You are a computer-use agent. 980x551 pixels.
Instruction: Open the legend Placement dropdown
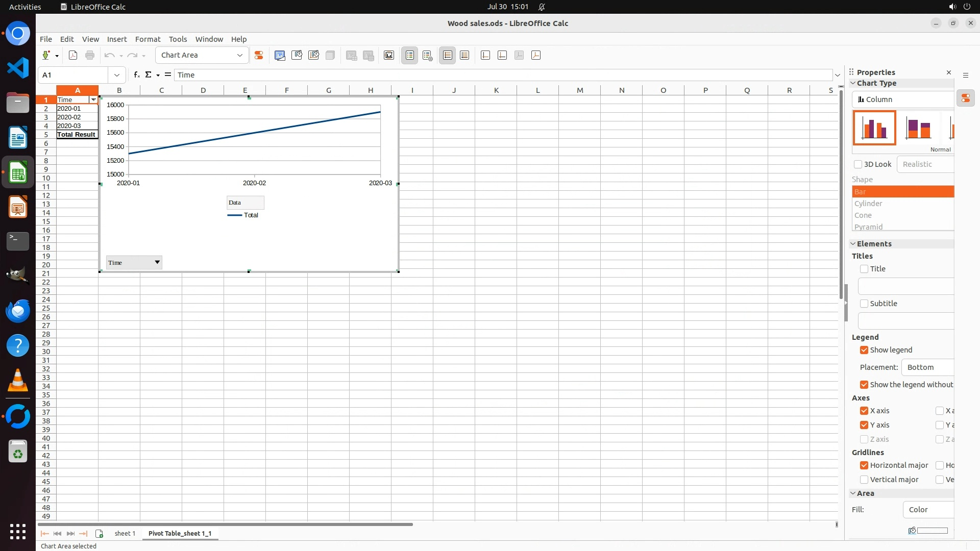coord(927,367)
